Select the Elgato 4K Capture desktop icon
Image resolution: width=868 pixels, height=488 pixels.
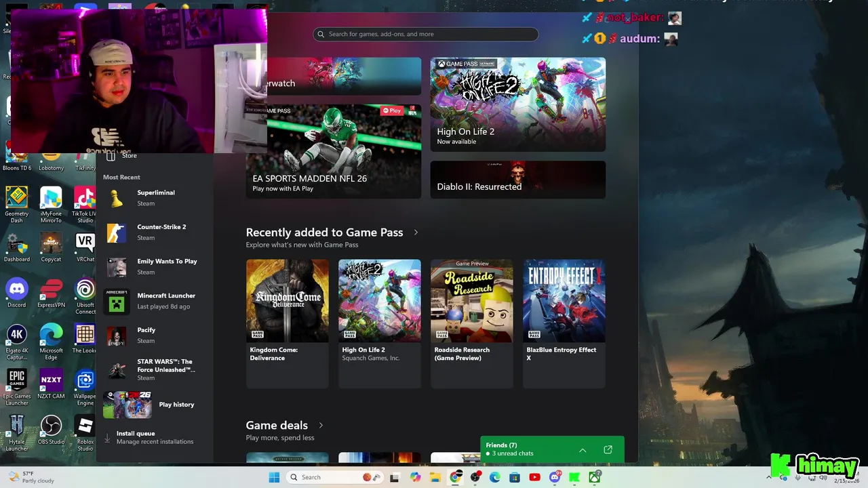click(x=17, y=342)
